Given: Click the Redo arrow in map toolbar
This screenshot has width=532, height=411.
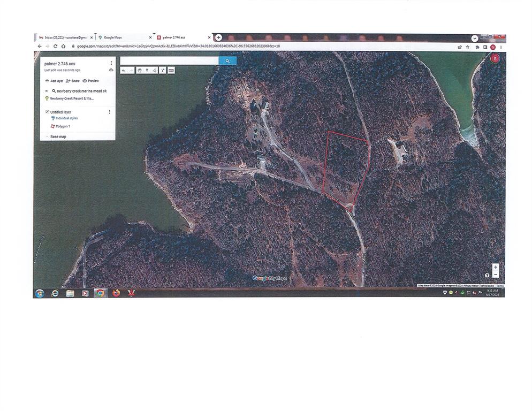Looking at the screenshot, I should 131,71.
